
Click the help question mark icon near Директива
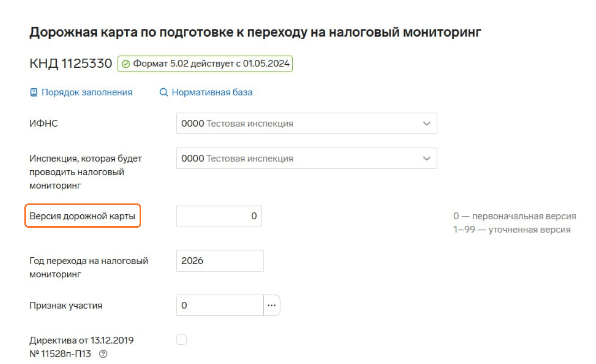(x=103, y=354)
